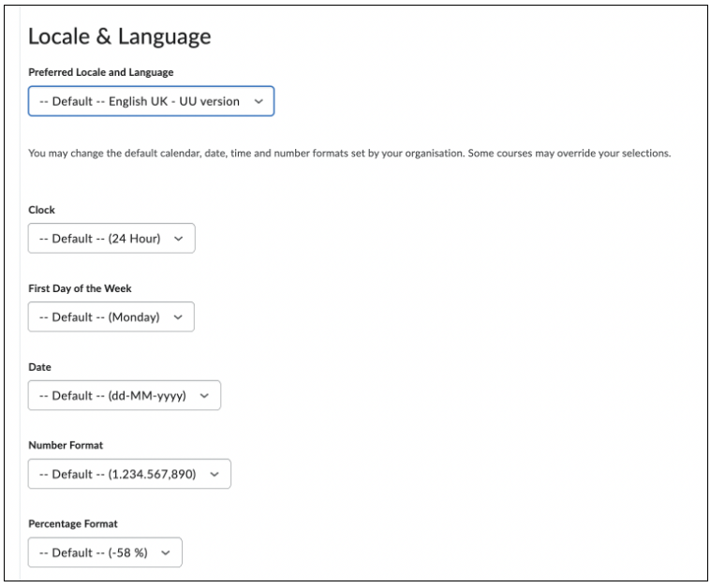Click the chevron arrow in Number Format dropdown
This screenshot has height=588, width=711.
(x=215, y=474)
